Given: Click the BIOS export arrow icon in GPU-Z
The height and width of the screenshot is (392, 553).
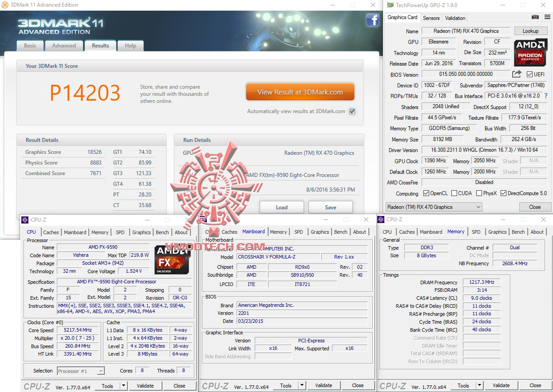Looking at the screenshot, I should pos(516,74).
